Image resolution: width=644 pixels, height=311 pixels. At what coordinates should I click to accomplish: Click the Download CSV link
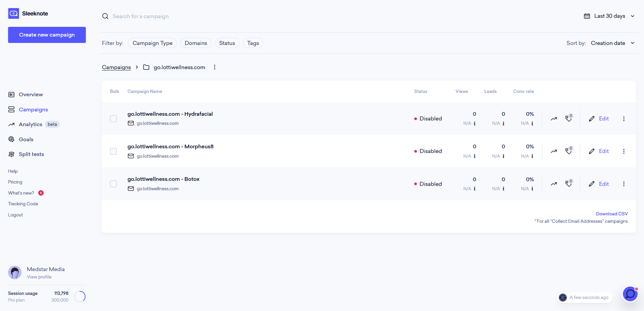coord(612,214)
